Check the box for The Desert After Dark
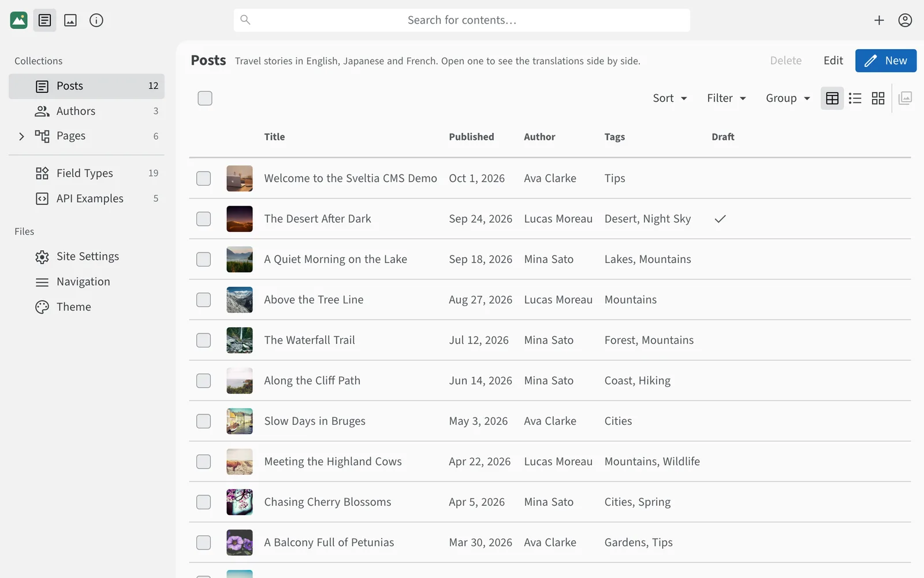 203,219
